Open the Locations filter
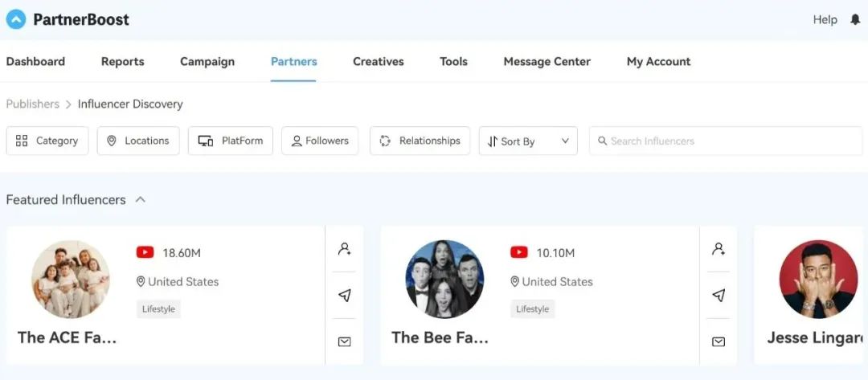 point(138,141)
